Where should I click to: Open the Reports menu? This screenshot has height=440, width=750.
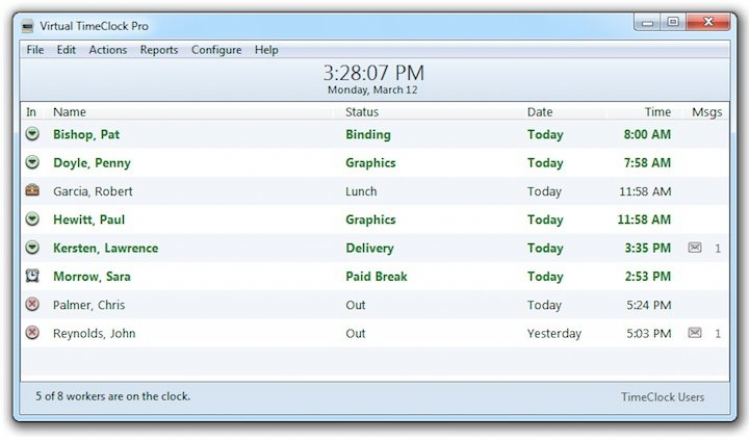[x=159, y=50]
